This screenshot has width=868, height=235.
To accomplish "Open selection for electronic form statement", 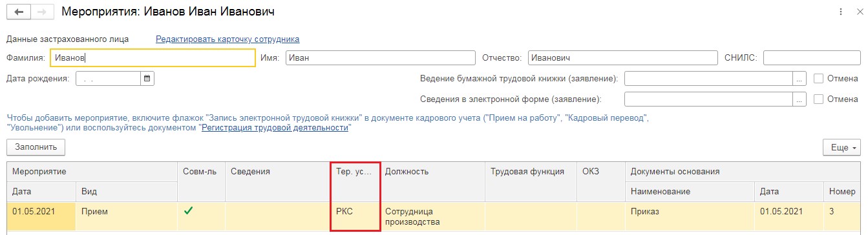I will click(x=799, y=99).
